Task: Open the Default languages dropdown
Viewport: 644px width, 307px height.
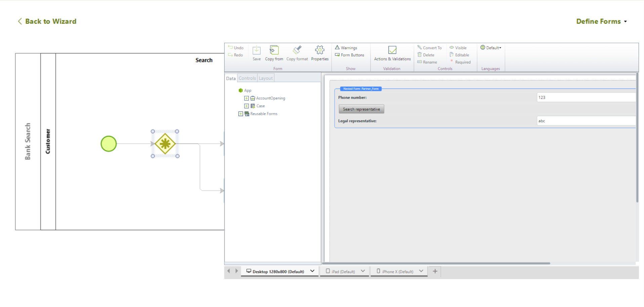Action: pos(491,48)
